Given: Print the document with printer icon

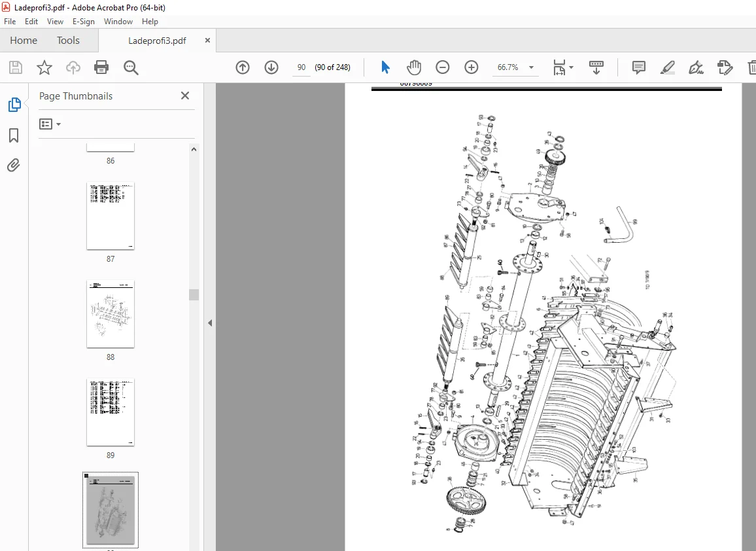Looking at the screenshot, I should pos(101,67).
